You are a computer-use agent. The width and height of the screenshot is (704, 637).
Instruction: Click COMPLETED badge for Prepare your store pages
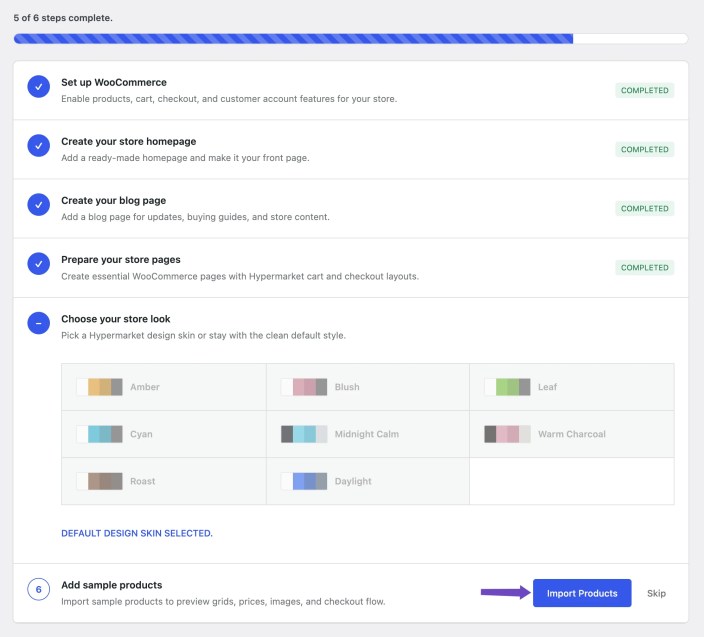point(644,268)
